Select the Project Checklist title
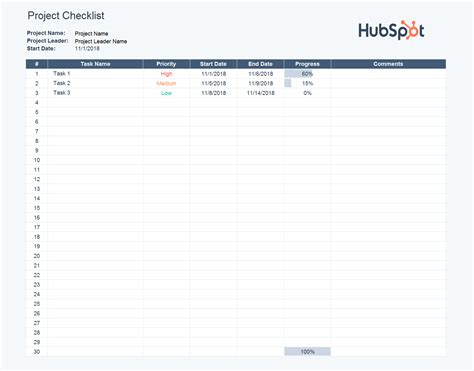This screenshot has height=371, width=474. coord(66,16)
